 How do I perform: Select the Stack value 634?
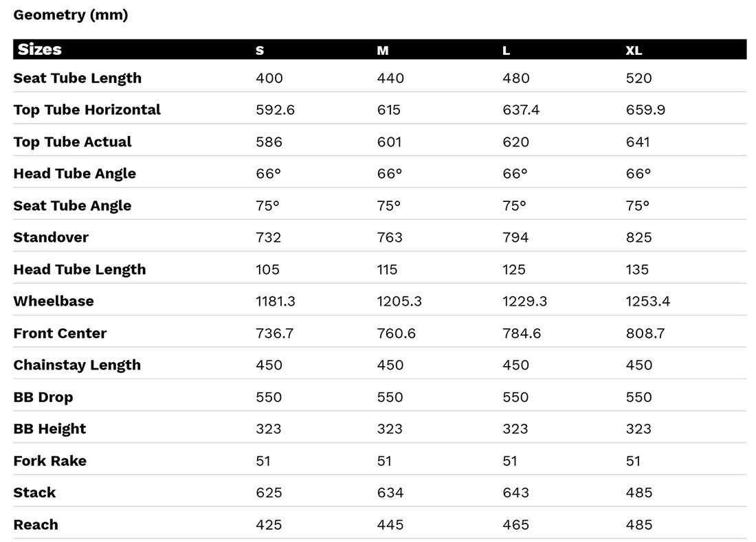pos(390,493)
